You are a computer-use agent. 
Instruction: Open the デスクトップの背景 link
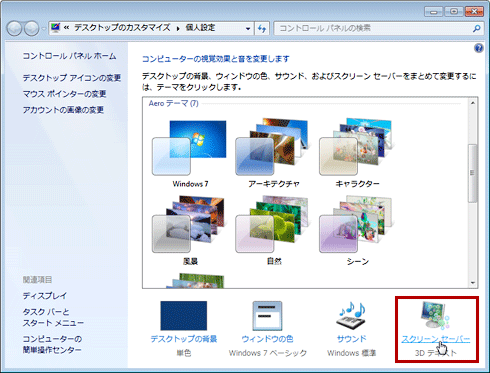coord(184,339)
